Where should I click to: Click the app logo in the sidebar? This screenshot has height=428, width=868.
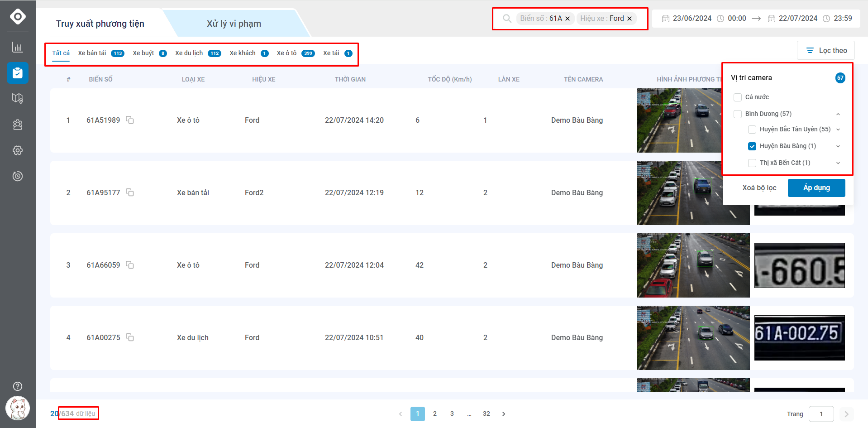[x=18, y=17]
